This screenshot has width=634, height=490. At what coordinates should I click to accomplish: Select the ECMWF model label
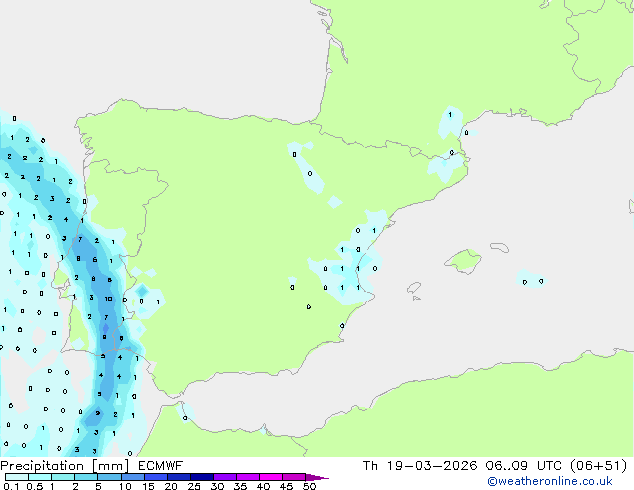(x=160, y=466)
